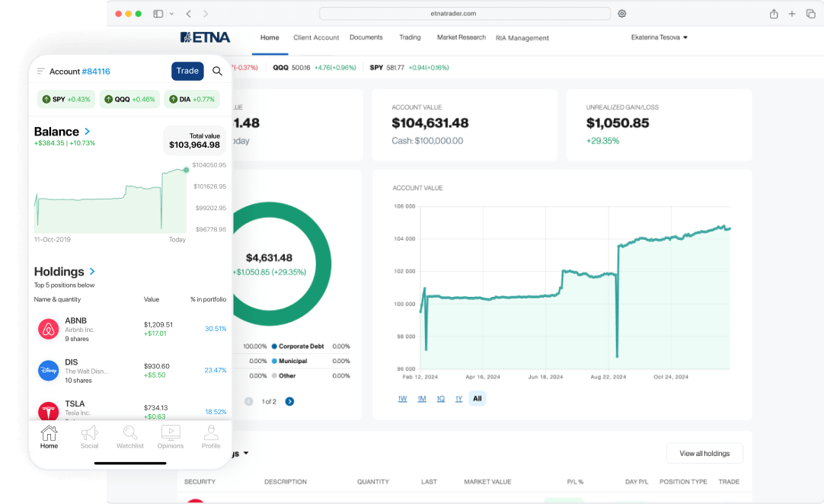Click the MARKET VALUE column header
824x504 pixels.
pos(487,482)
